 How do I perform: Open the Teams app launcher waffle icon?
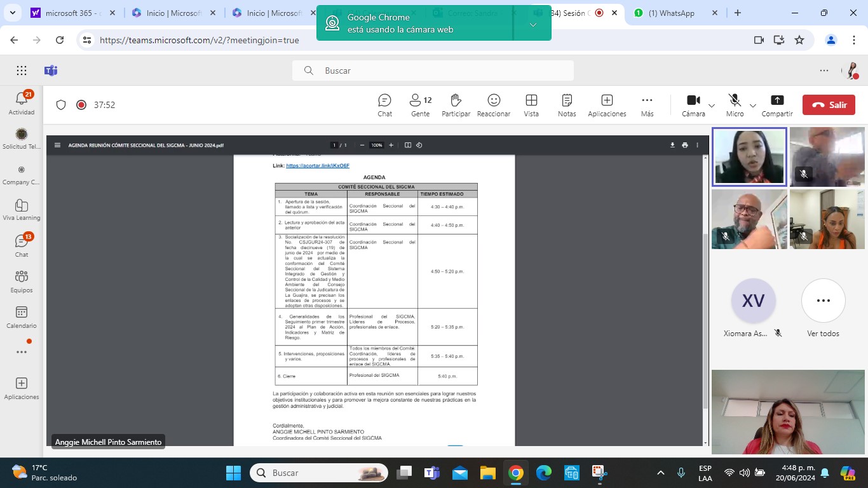22,71
